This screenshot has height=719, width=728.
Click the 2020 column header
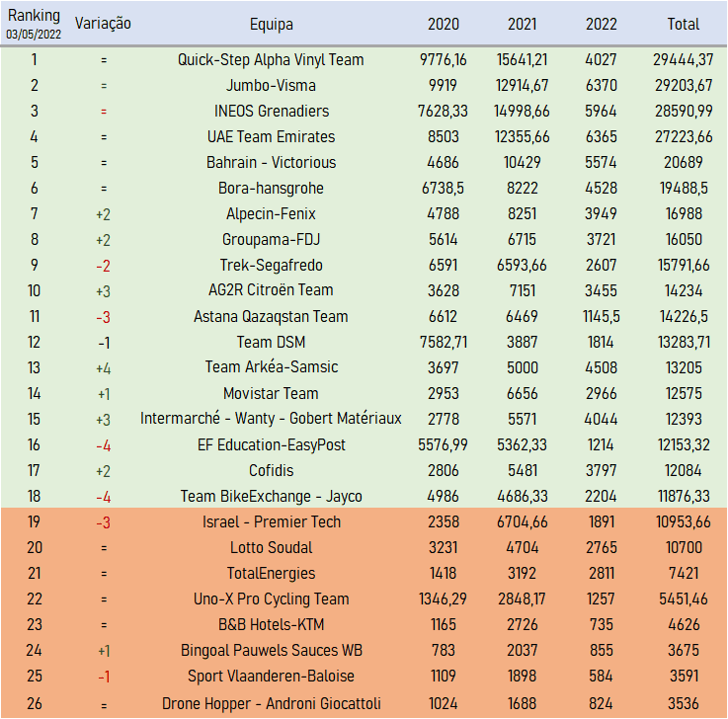[443, 24]
